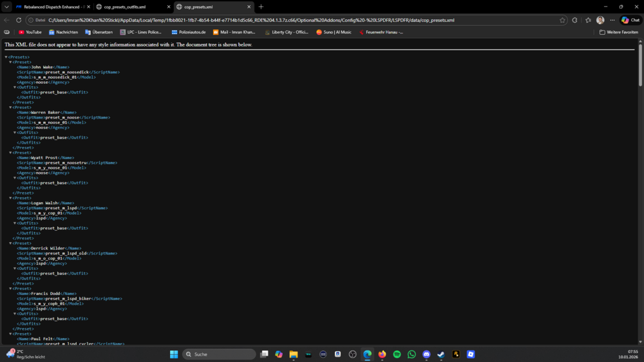Viewport: 644px width, 362px height.
Task: Click the taskbar Suche search box
Action: tap(219, 354)
